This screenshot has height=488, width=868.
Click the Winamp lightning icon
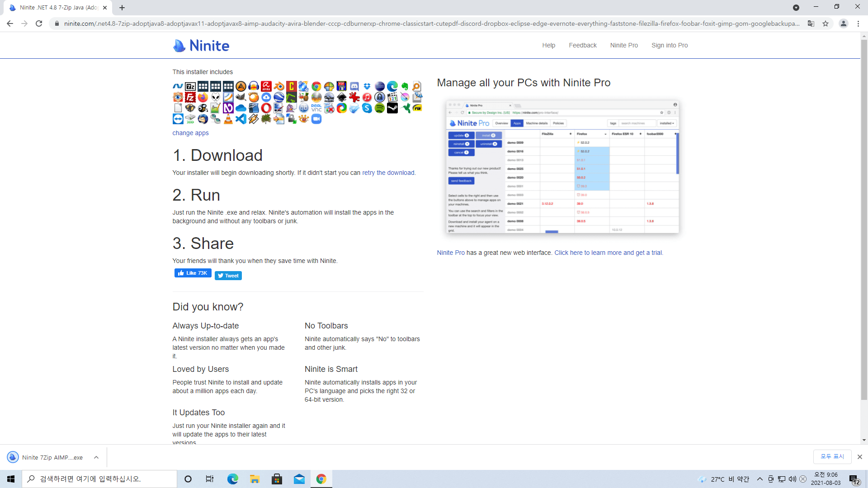click(254, 119)
